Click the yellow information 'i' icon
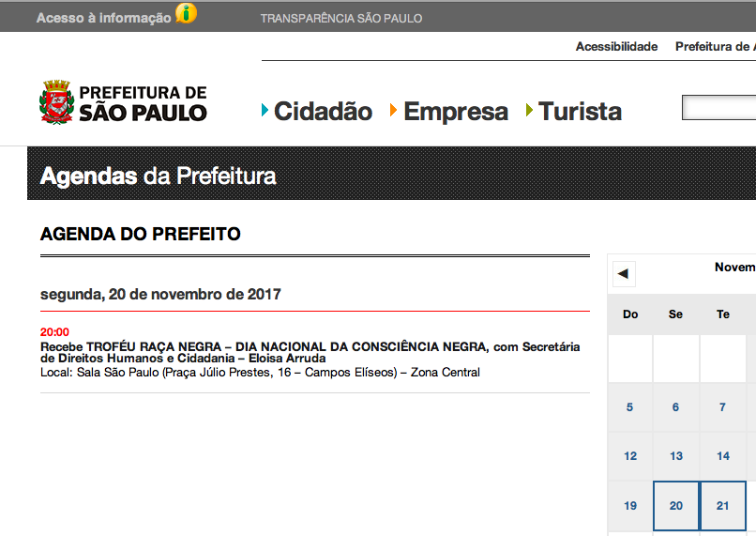Screen dimensions: 756x536 pyautogui.click(x=187, y=14)
